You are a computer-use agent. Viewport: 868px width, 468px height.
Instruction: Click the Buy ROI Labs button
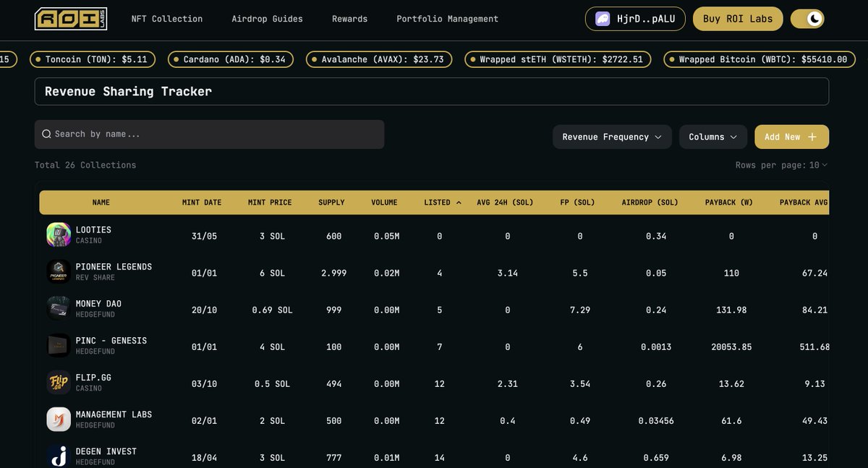[x=738, y=19]
